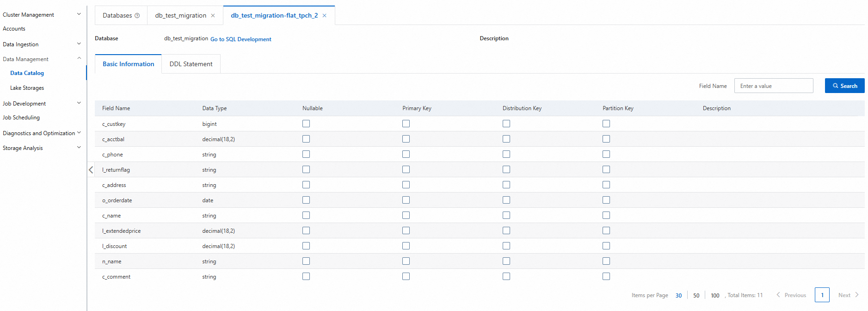The height and width of the screenshot is (311, 868).
Task: Open Lake Storages in the sidebar
Action: click(x=27, y=88)
